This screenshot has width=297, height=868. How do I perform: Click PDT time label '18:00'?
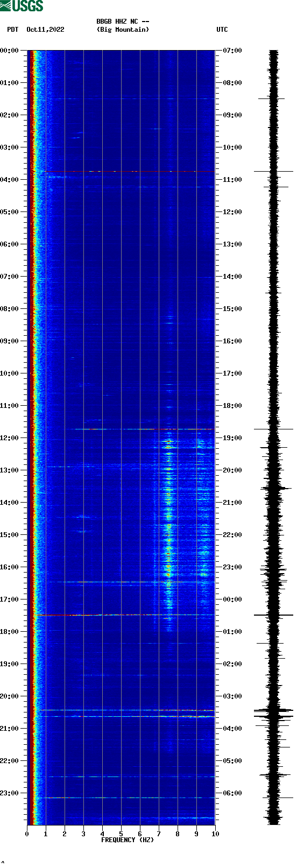pos(9,632)
